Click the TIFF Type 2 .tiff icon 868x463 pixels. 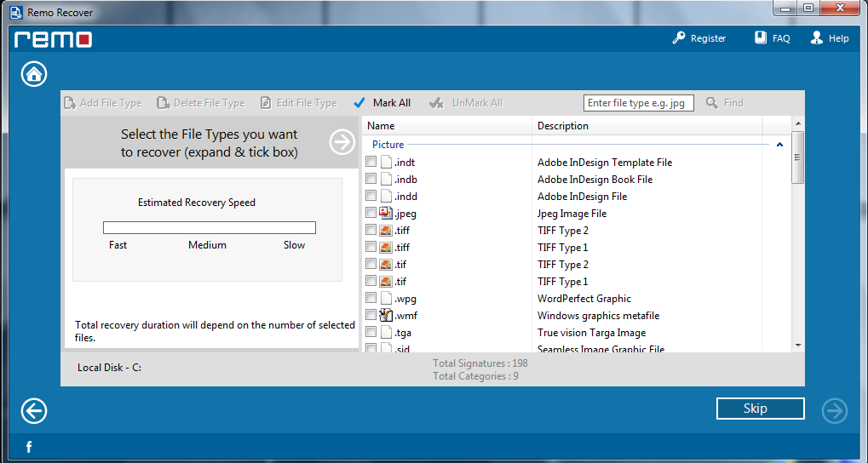(386, 230)
